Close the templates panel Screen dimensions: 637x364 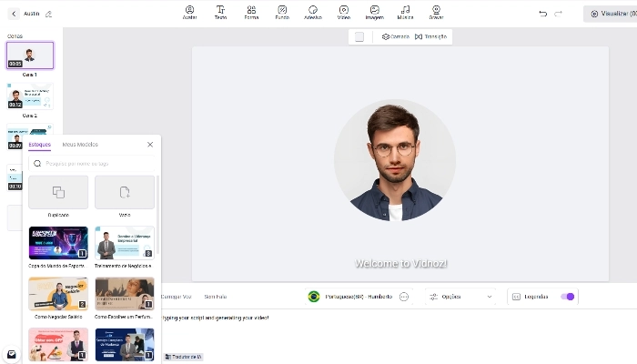[x=150, y=145]
